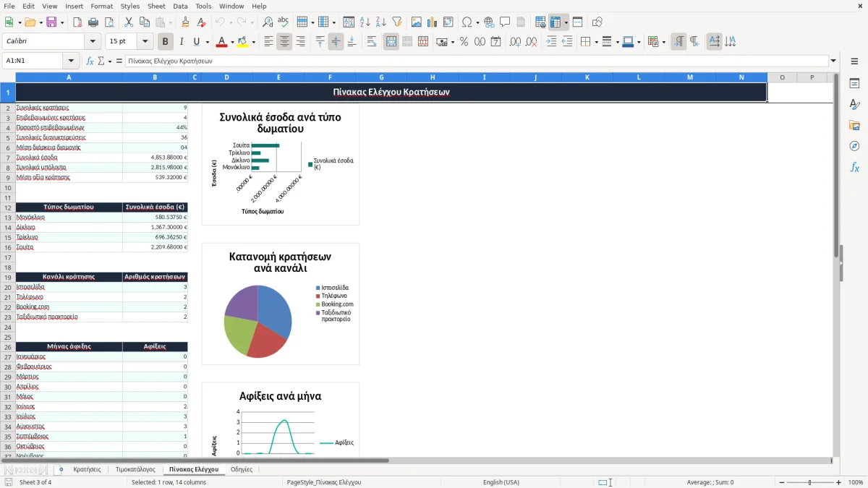Open the font color dropdown arrow

pyautogui.click(x=231, y=42)
